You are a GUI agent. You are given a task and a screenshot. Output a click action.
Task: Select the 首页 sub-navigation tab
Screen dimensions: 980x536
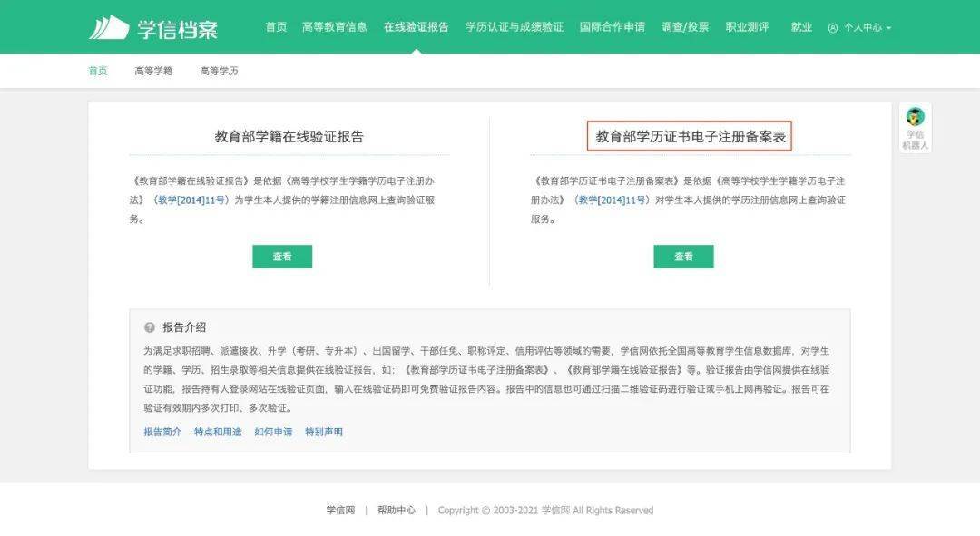(97, 71)
